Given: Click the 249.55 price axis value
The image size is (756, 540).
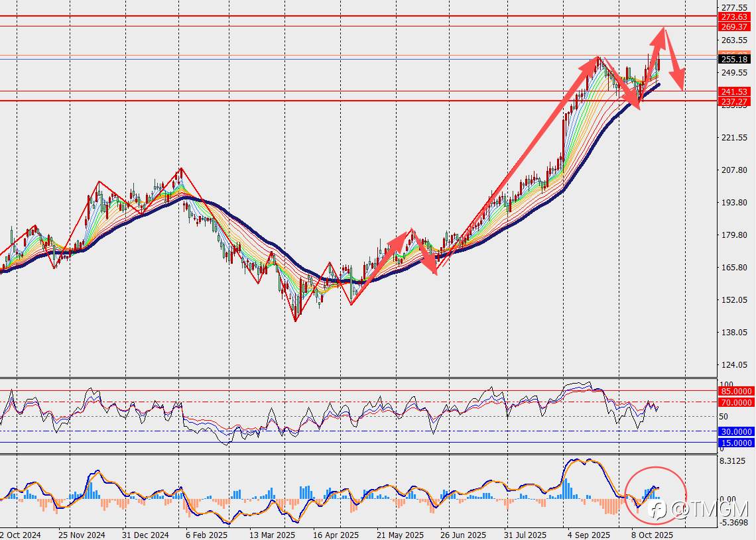Looking at the screenshot, I should (734, 73).
